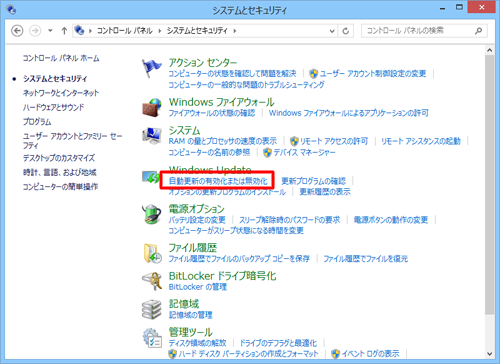Image resolution: width=500 pixels, height=364 pixels.
Task: Click the scrollbar up arrow
Action: point(489,50)
